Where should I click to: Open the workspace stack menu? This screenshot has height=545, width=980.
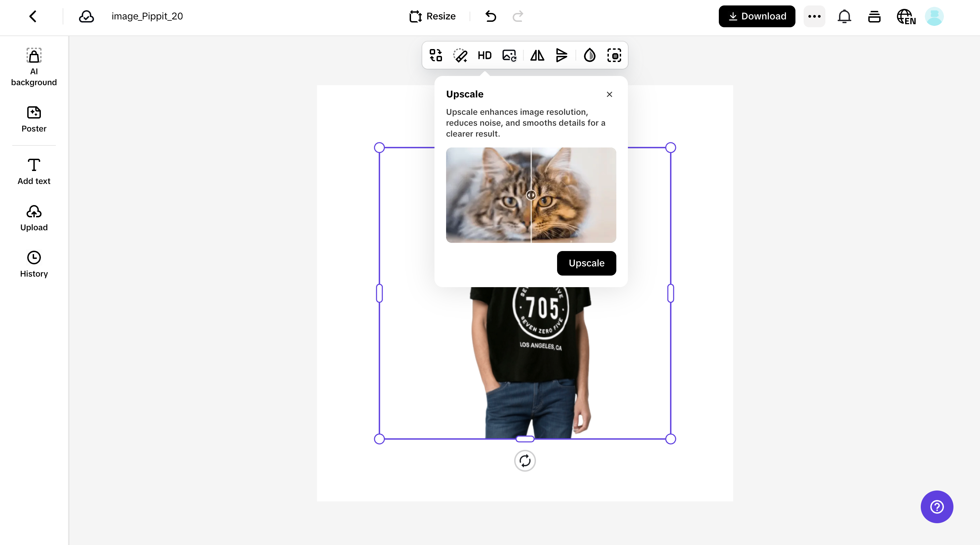[x=874, y=16]
